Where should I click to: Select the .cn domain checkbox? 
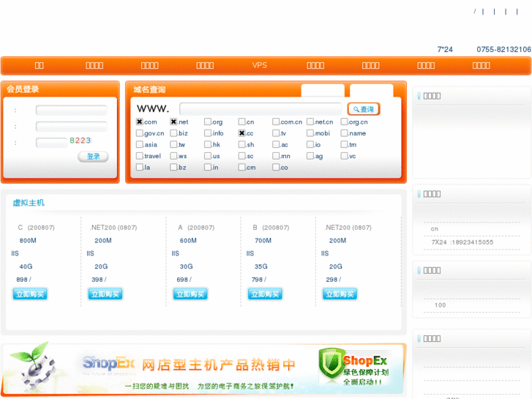(241, 122)
